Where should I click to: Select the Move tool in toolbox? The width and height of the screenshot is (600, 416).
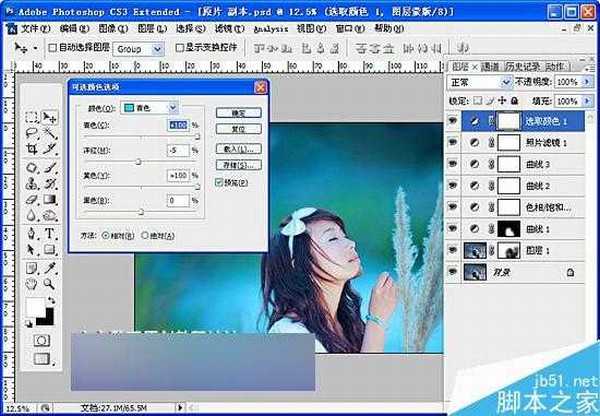[50, 117]
